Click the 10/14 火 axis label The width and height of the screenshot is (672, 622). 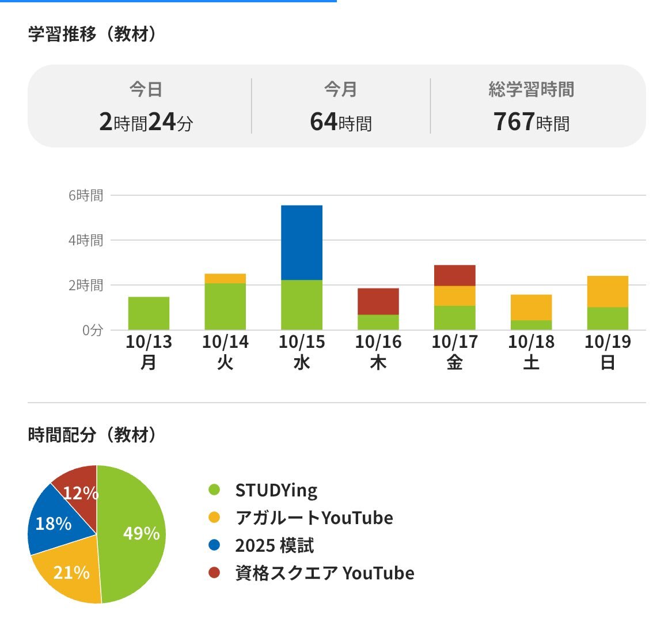(225, 351)
